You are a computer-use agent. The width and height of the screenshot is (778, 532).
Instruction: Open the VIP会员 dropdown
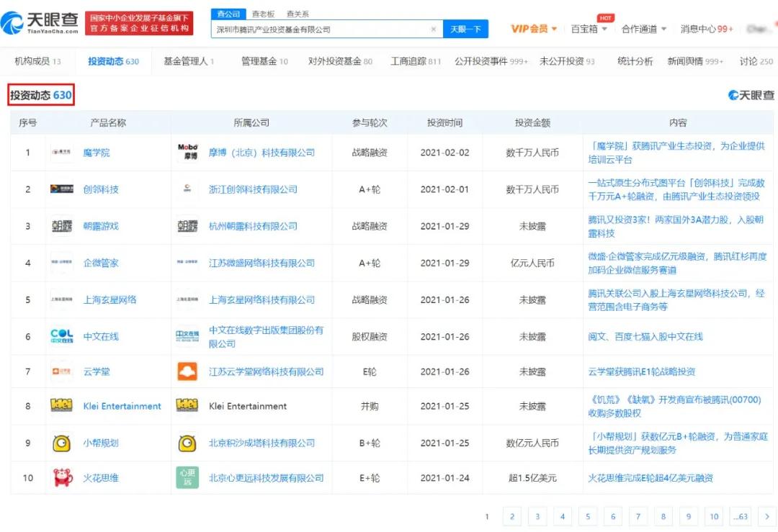tap(533, 29)
